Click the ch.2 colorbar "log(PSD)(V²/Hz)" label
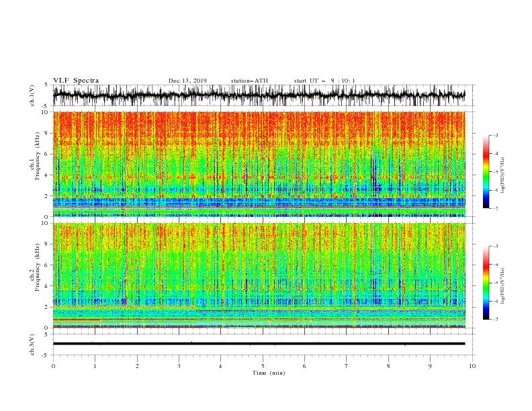 pyautogui.click(x=503, y=286)
